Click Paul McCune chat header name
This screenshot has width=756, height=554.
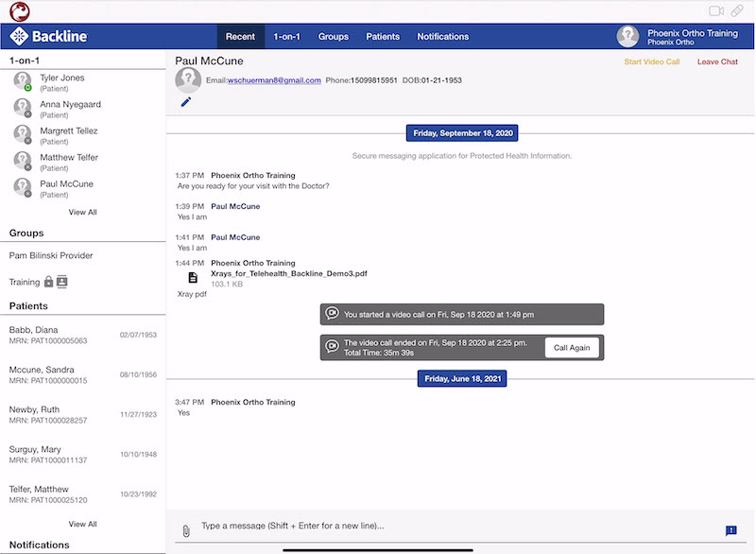coord(209,61)
